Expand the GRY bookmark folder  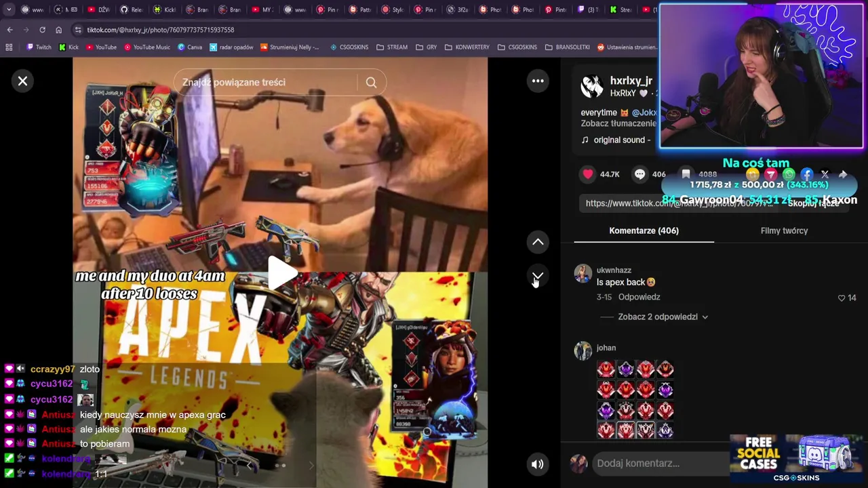tap(426, 47)
